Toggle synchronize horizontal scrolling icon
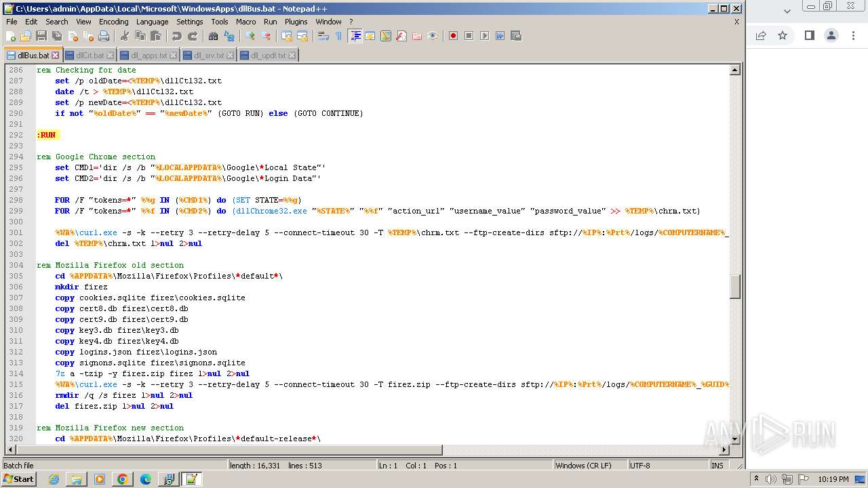This screenshot has height=488, width=868. [x=302, y=36]
